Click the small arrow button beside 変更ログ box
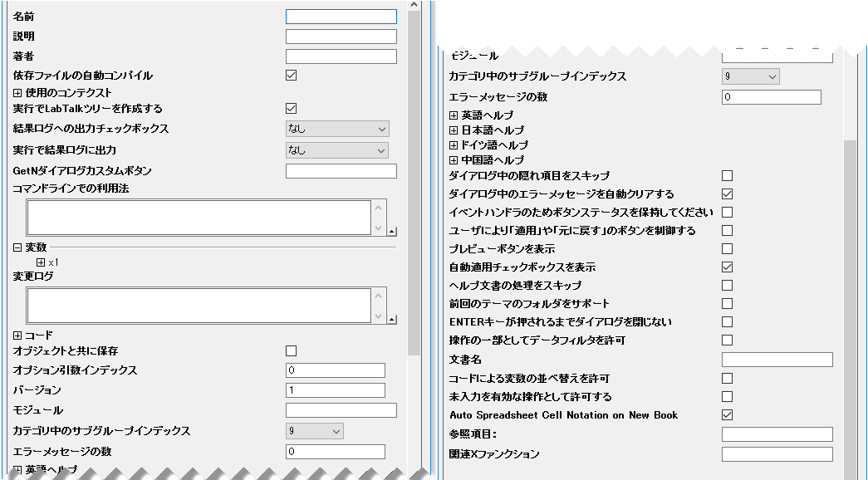868x480 pixels. [392, 319]
